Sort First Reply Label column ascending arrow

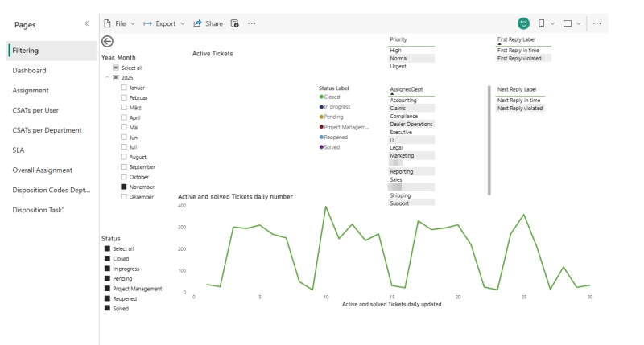[x=499, y=44]
